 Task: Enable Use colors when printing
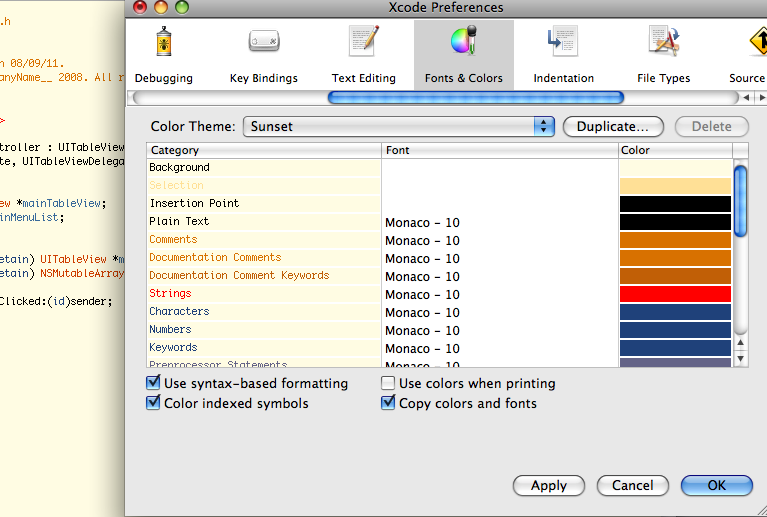pos(388,383)
